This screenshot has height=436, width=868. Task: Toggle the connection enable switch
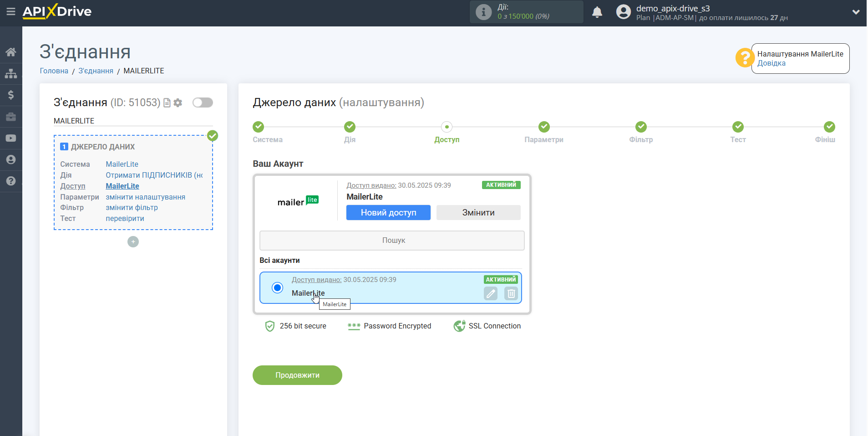[203, 103]
